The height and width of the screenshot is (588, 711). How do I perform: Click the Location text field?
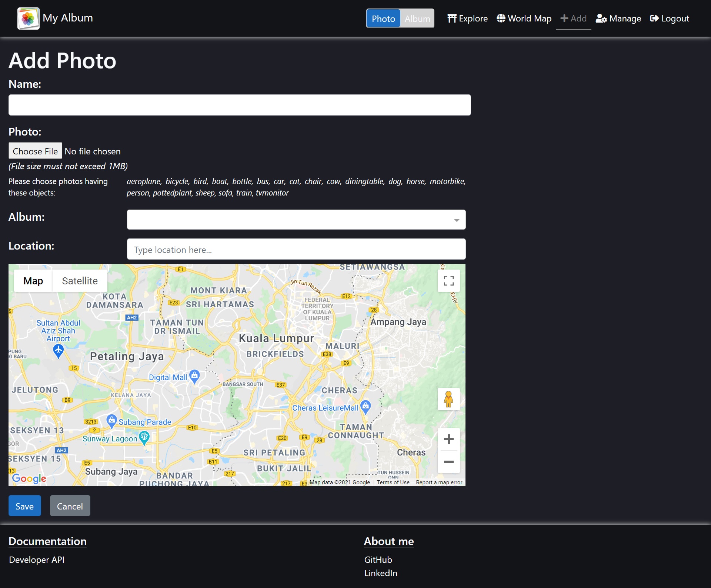point(296,249)
